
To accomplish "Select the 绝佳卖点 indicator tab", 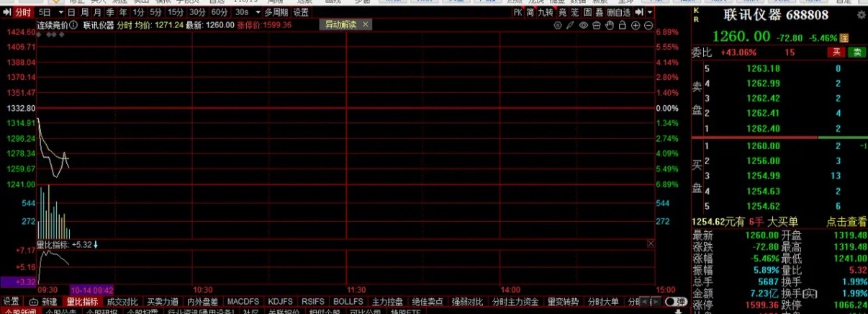I will click(x=429, y=301).
